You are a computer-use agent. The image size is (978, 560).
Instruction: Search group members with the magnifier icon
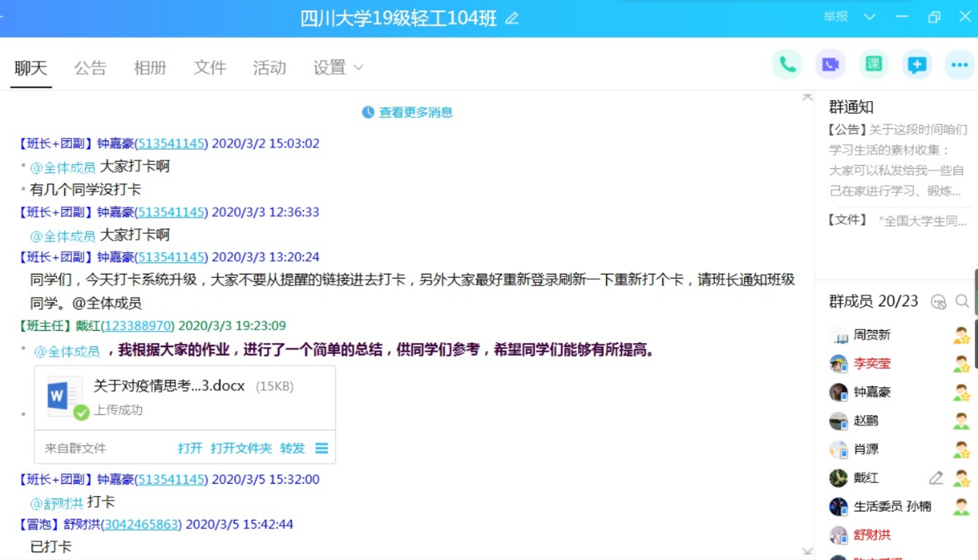click(x=962, y=302)
